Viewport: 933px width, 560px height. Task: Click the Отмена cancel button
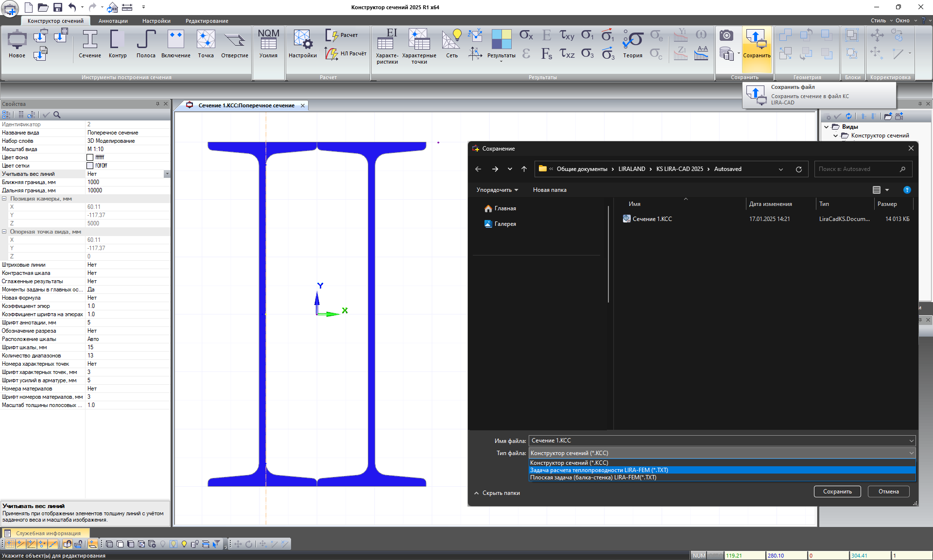888,492
